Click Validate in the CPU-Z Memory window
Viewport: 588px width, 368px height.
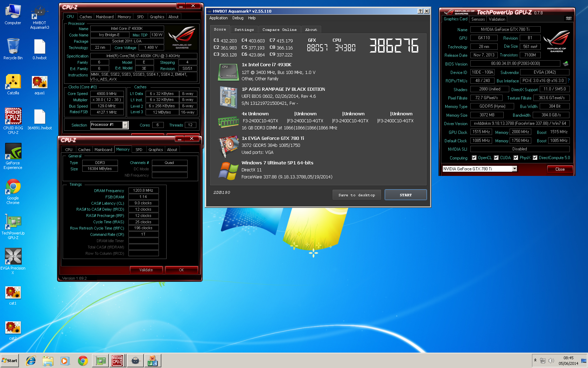[146, 270]
